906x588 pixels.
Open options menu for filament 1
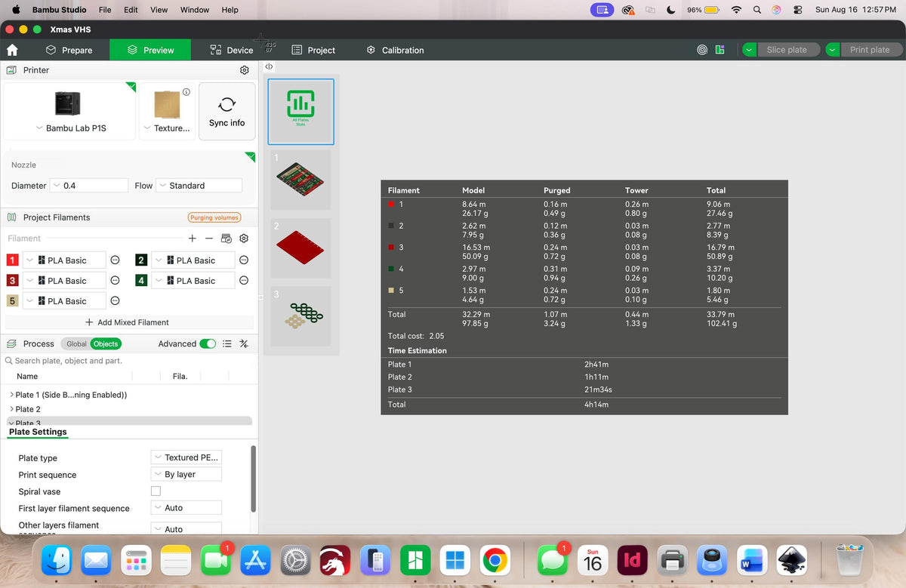(x=115, y=260)
